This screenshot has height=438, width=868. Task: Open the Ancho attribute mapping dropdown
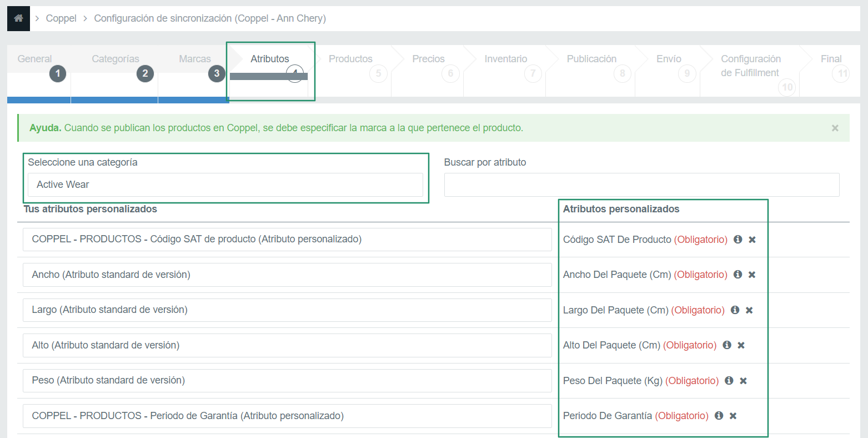click(x=287, y=275)
